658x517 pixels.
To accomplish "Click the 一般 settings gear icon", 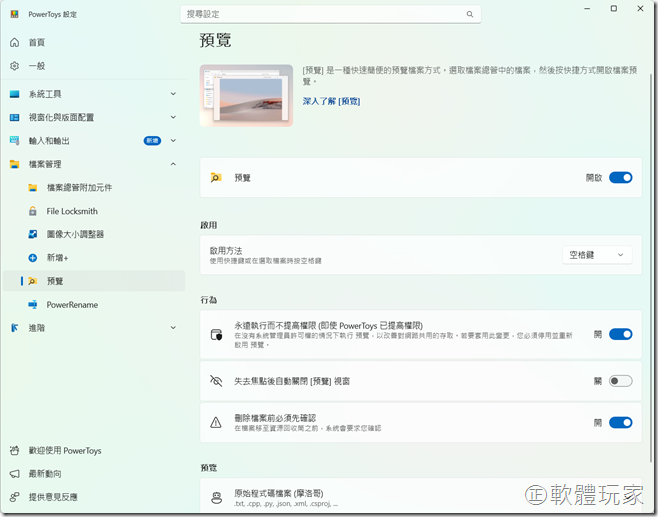I will click(15, 65).
